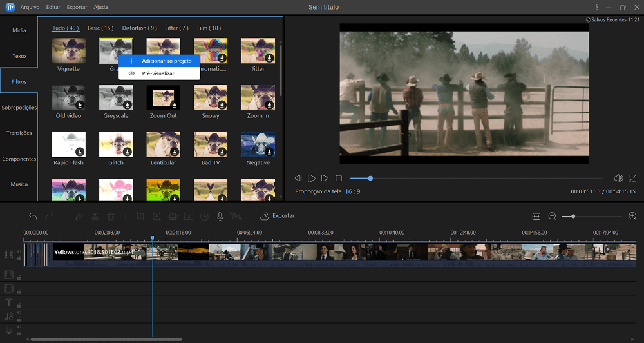Change the 16 : 9 aspect ratio
This screenshot has height=343, width=644.
(x=352, y=191)
